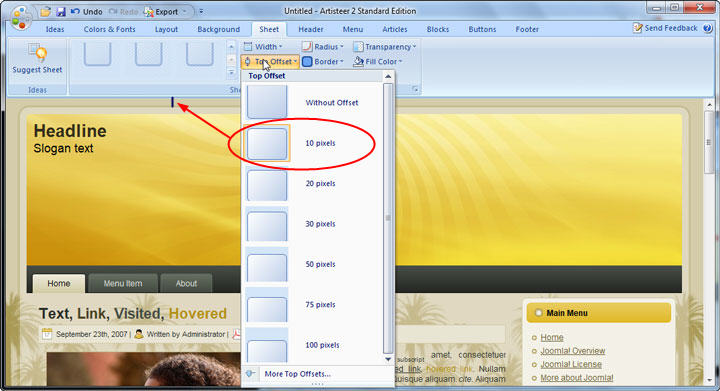Click the Artisteer application orb button

pyautogui.click(x=21, y=17)
